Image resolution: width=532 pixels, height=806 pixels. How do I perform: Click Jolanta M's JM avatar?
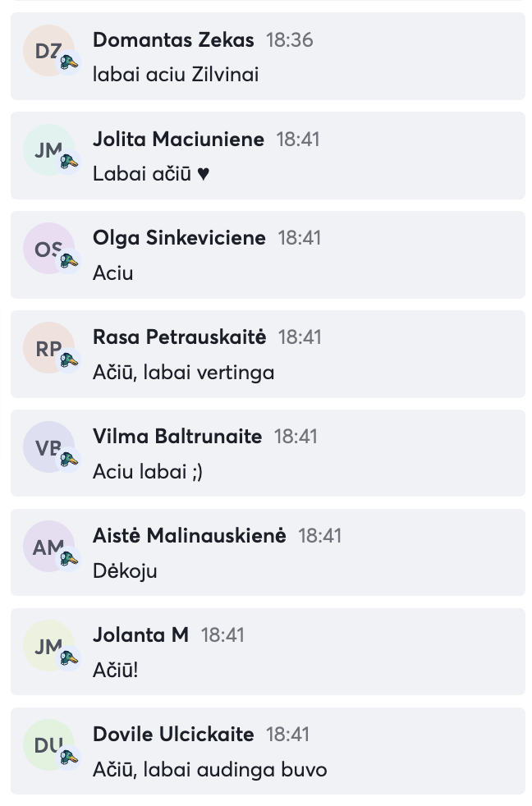point(48,646)
